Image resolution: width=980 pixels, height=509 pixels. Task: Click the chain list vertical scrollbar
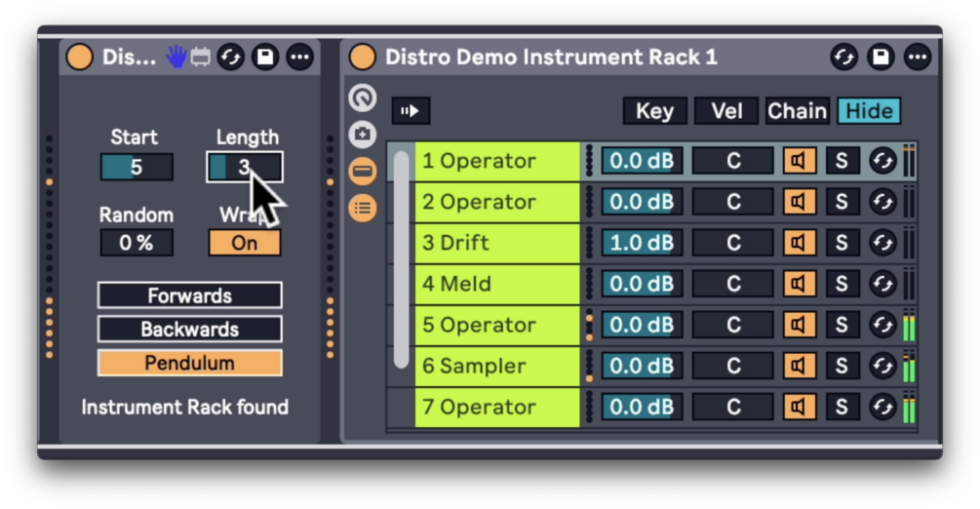tap(401, 259)
